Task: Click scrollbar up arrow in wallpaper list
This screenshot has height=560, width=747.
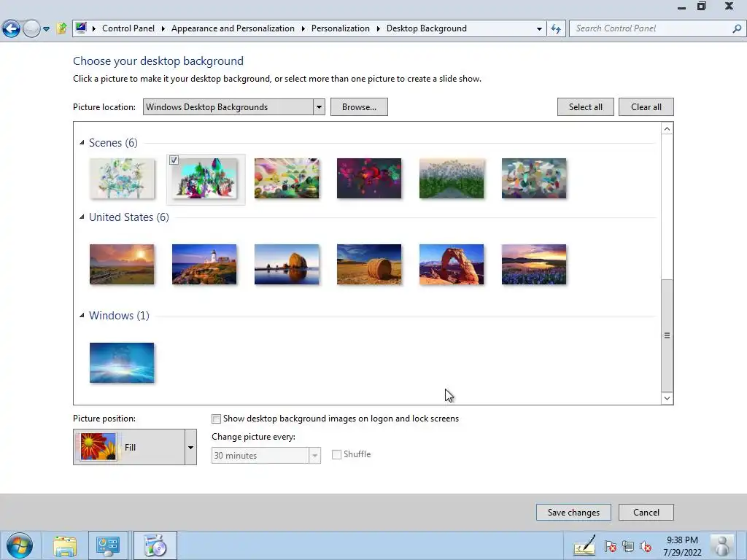Action: 667,128
